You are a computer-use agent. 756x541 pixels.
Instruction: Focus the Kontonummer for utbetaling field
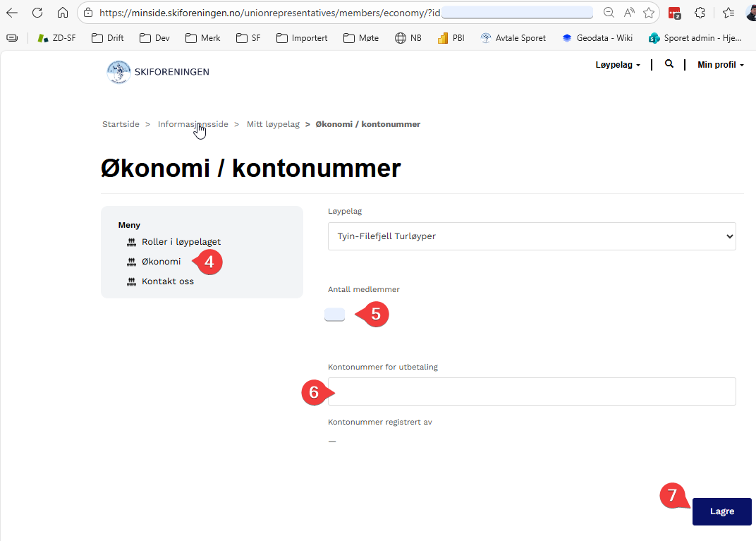tap(531, 391)
